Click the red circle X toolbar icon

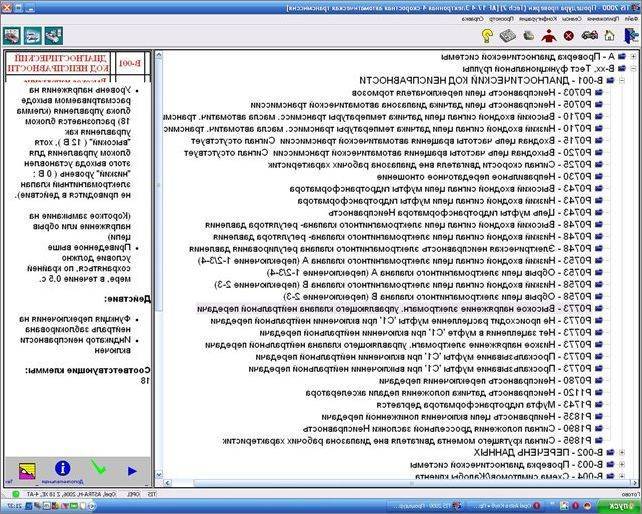tap(569, 36)
